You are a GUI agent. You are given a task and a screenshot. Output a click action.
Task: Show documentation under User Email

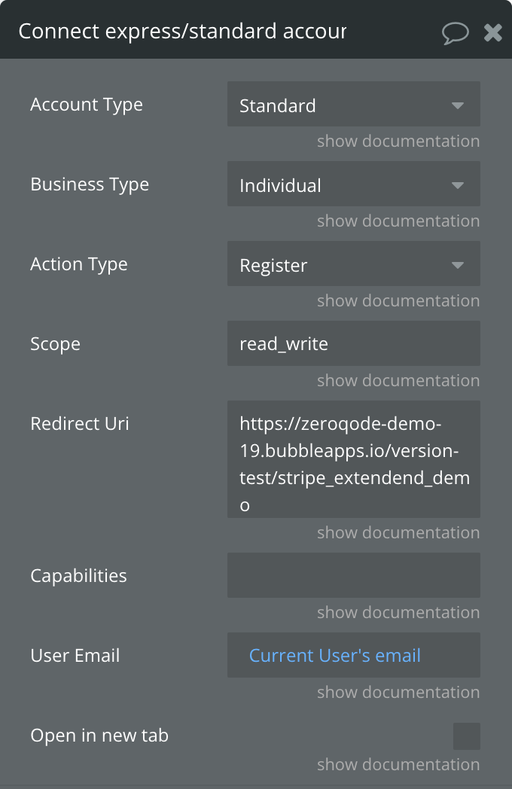tap(398, 692)
